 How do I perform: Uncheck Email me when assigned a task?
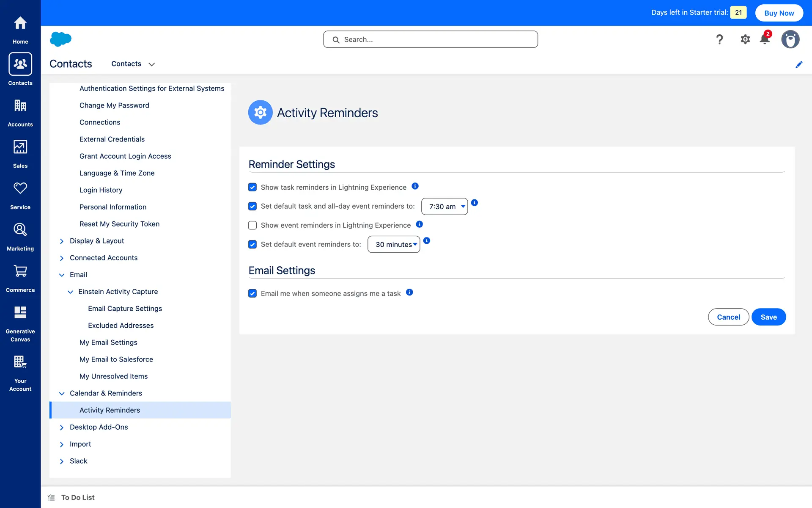[252, 293]
